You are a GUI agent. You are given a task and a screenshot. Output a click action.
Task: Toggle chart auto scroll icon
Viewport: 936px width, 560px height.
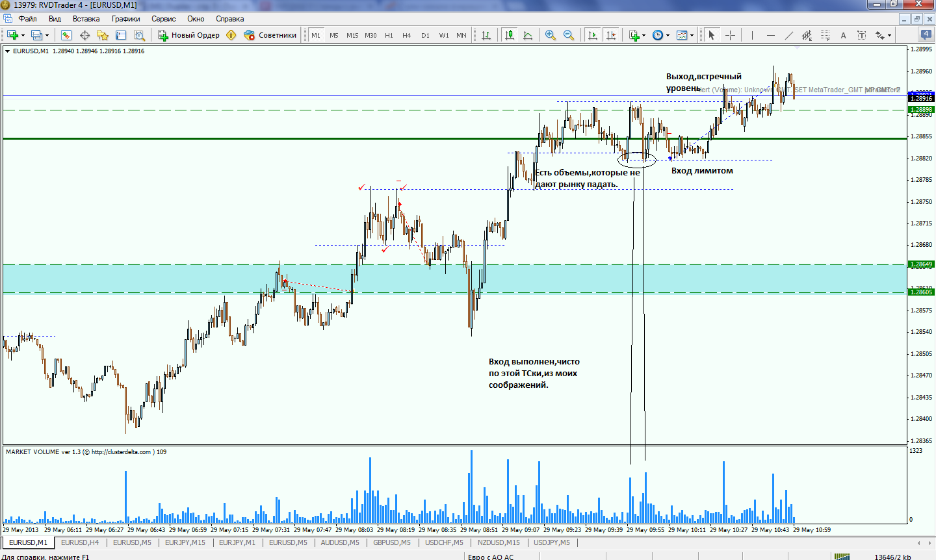pyautogui.click(x=592, y=35)
